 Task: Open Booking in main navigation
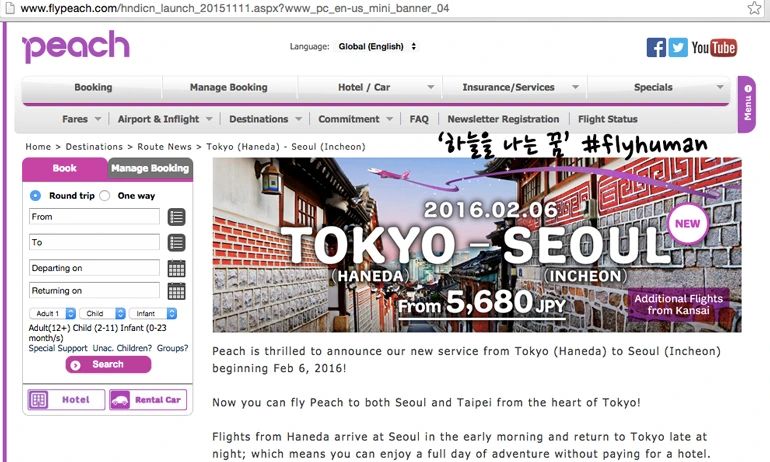coord(93,87)
